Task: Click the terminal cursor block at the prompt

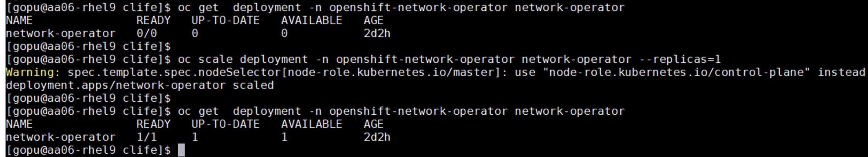Action: tap(181, 150)
